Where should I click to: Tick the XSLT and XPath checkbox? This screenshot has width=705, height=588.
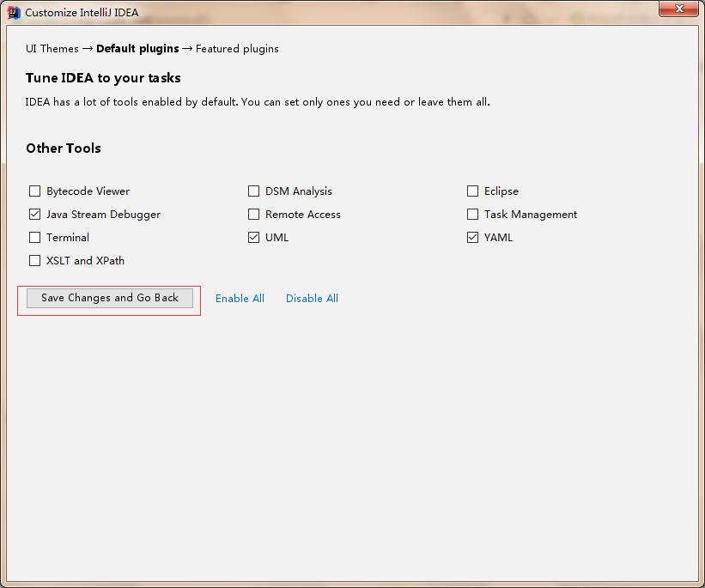pyautogui.click(x=34, y=261)
